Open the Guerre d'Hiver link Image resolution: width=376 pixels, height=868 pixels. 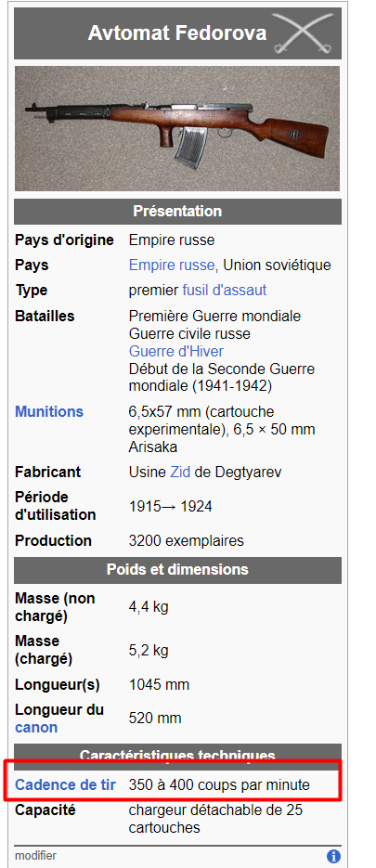click(176, 352)
